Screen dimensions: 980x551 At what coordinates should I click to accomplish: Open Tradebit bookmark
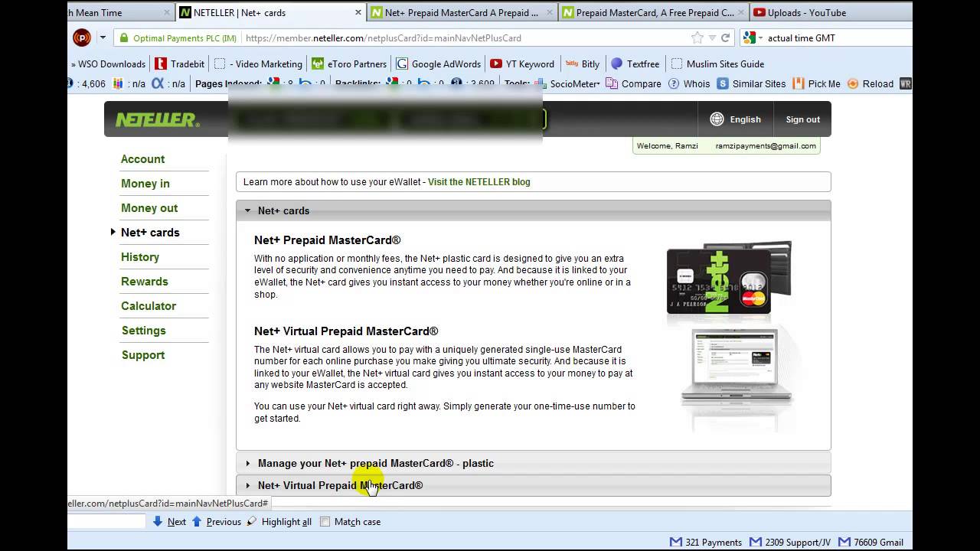tap(180, 64)
